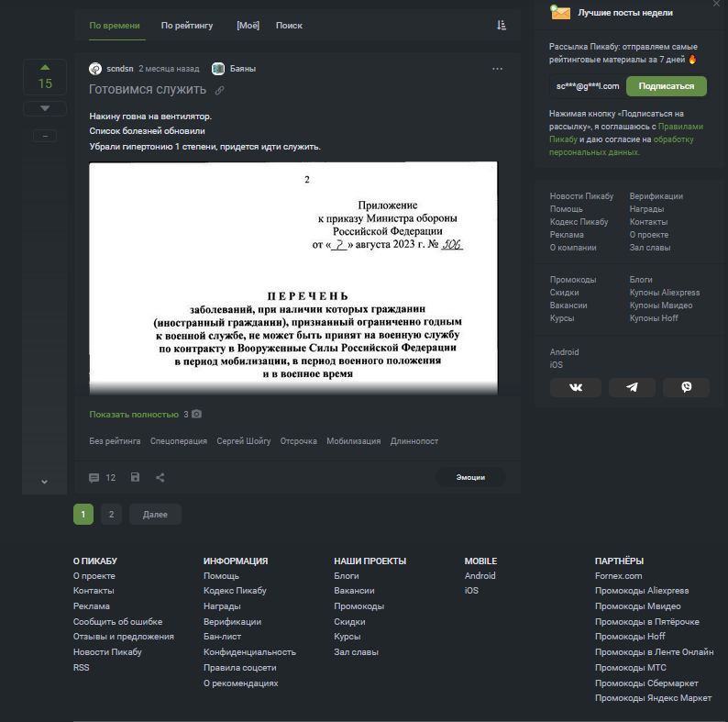
Task: Open the sidebar iOS link
Action: (557, 365)
